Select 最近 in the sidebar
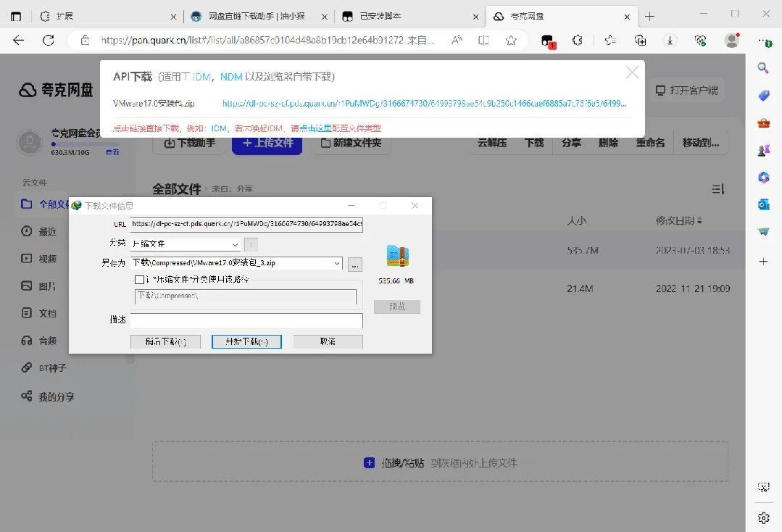The height and width of the screenshot is (532, 782). 47,232
